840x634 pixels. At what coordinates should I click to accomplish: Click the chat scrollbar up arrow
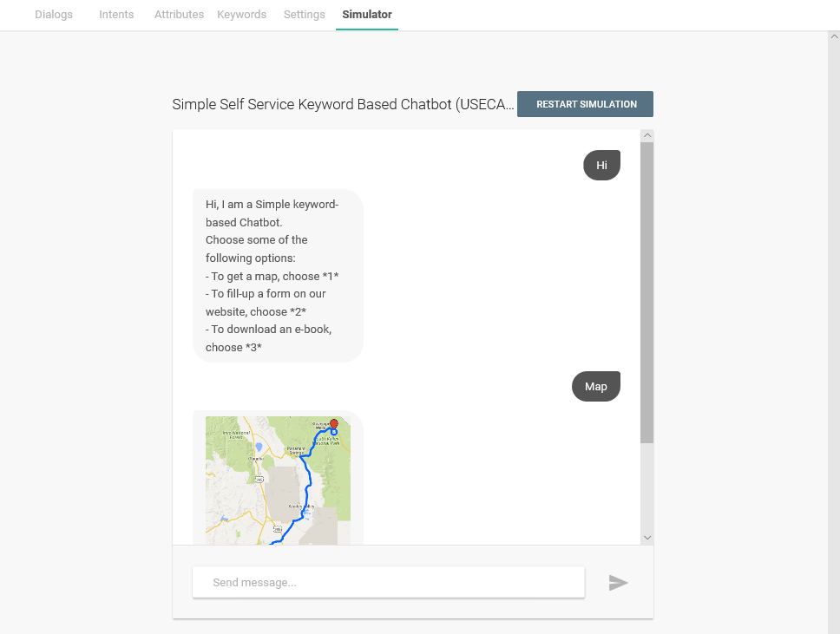point(647,135)
